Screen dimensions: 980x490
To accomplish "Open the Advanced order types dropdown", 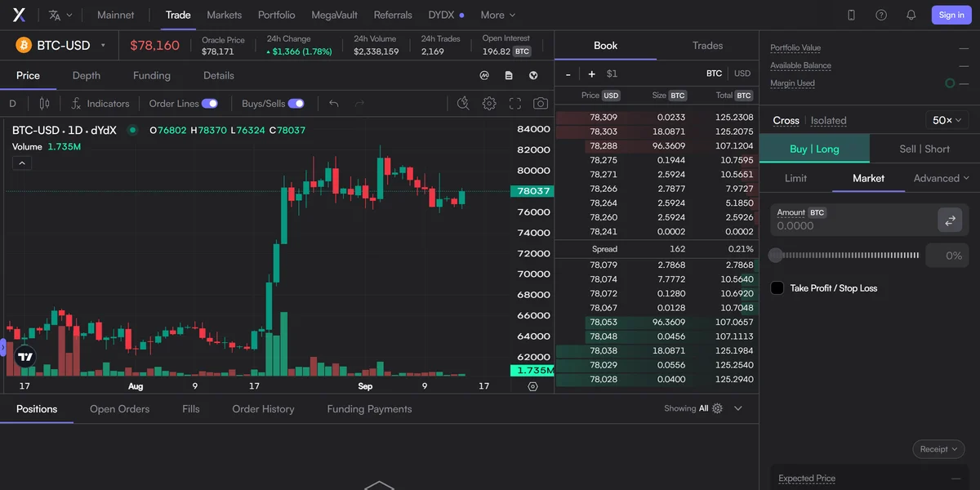I will (942, 178).
